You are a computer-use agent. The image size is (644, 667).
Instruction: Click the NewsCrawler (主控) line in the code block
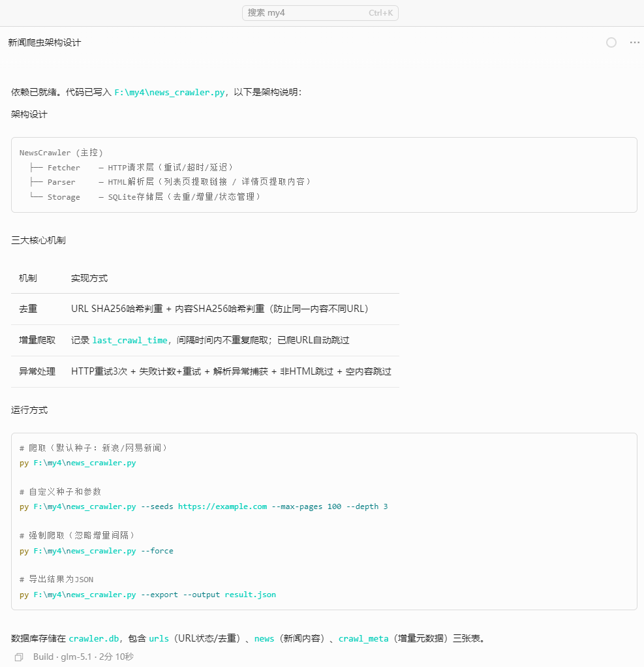tap(61, 153)
